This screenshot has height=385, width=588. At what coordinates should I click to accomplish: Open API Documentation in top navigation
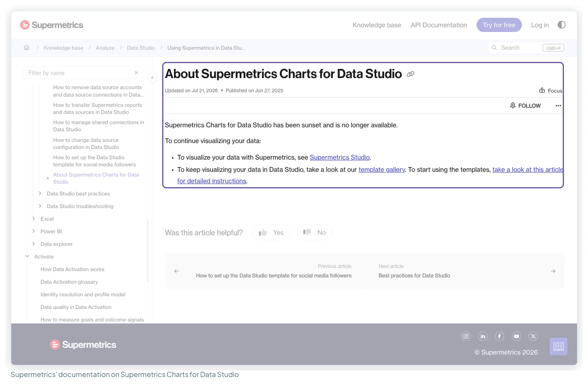click(x=439, y=25)
